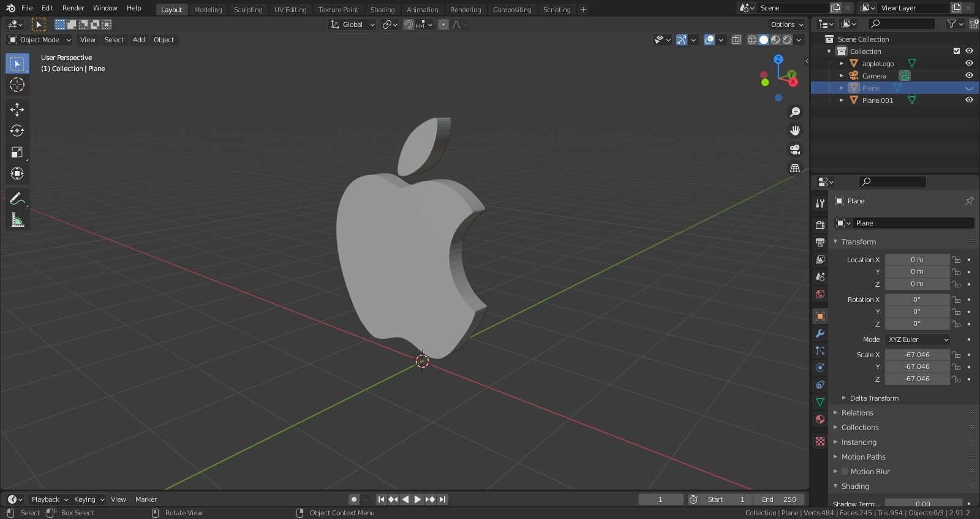Toggle visibility of Plane.001
The image size is (980, 519).
pyautogui.click(x=969, y=100)
